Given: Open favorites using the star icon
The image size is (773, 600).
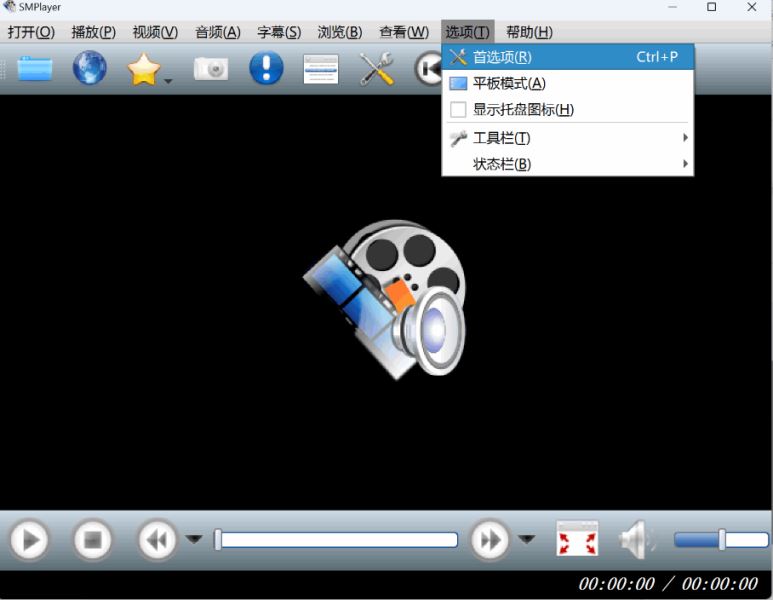Looking at the screenshot, I should (x=143, y=69).
